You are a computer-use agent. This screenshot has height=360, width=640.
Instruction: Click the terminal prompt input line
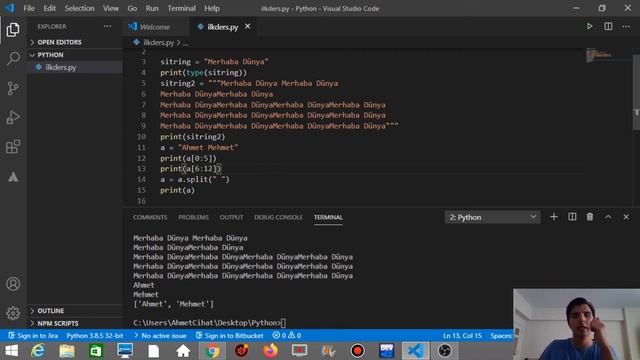209,323
